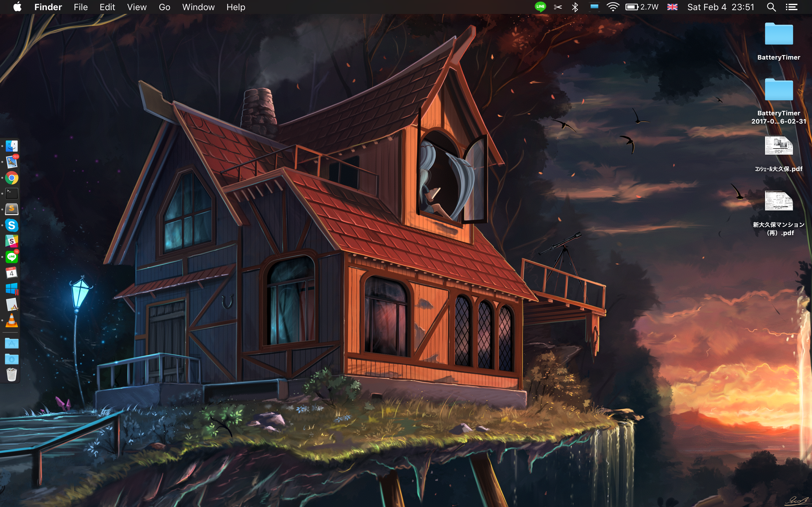The width and height of the screenshot is (812, 507).
Task: Open Google Chrome from the dock
Action: (x=12, y=178)
